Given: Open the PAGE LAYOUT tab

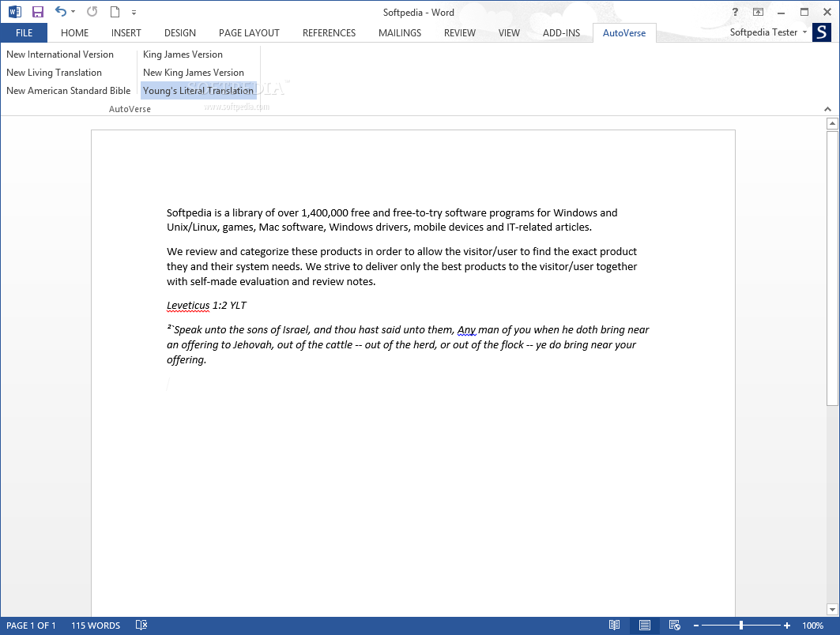Looking at the screenshot, I should tap(249, 32).
